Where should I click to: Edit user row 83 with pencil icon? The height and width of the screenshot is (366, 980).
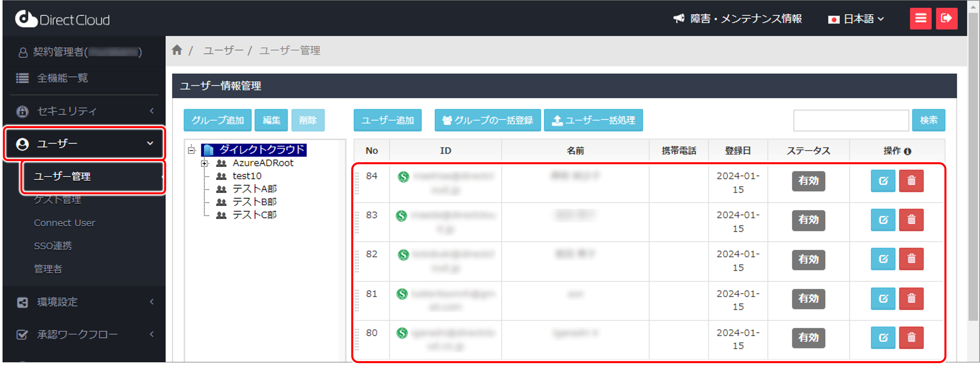click(x=883, y=220)
